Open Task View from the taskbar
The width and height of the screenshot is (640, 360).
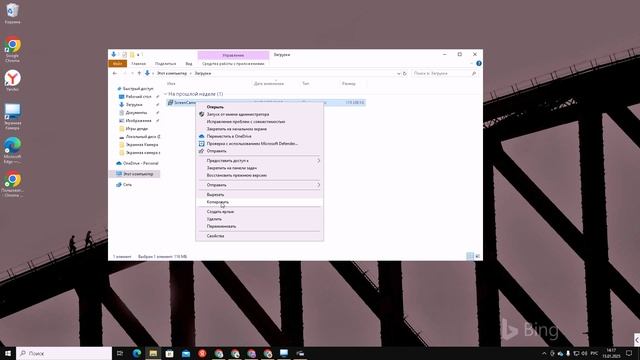[x=120, y=353]
